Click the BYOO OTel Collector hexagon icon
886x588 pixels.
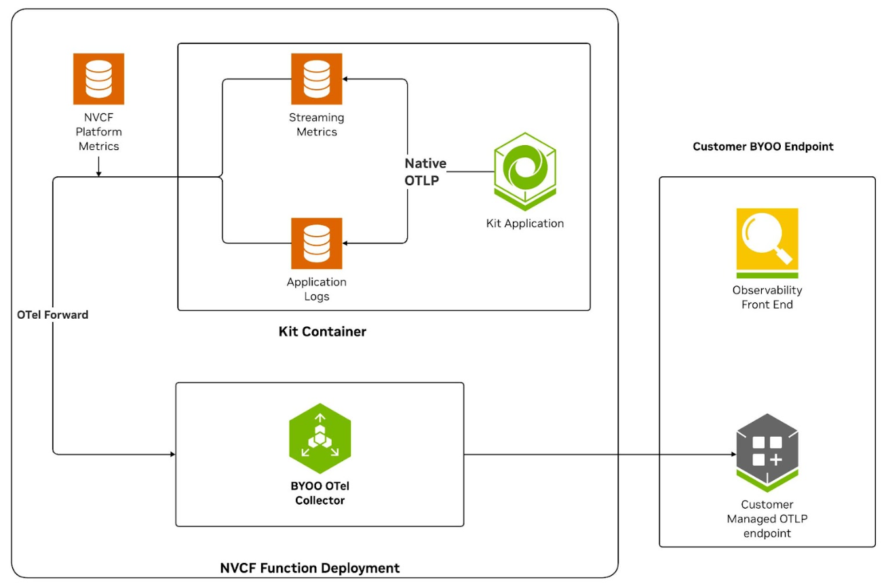tap(320, 438)
